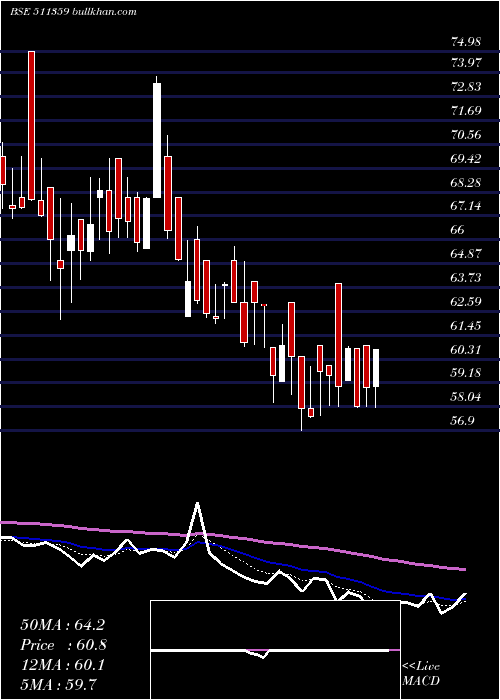This screenshot has height=700, width=500.
Task: Click the <<Live MACD label
Action: click(421, 674)
